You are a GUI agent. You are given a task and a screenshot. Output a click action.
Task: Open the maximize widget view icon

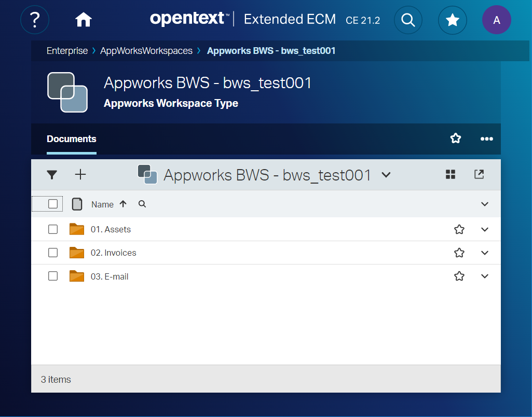(x=479, y=174)
